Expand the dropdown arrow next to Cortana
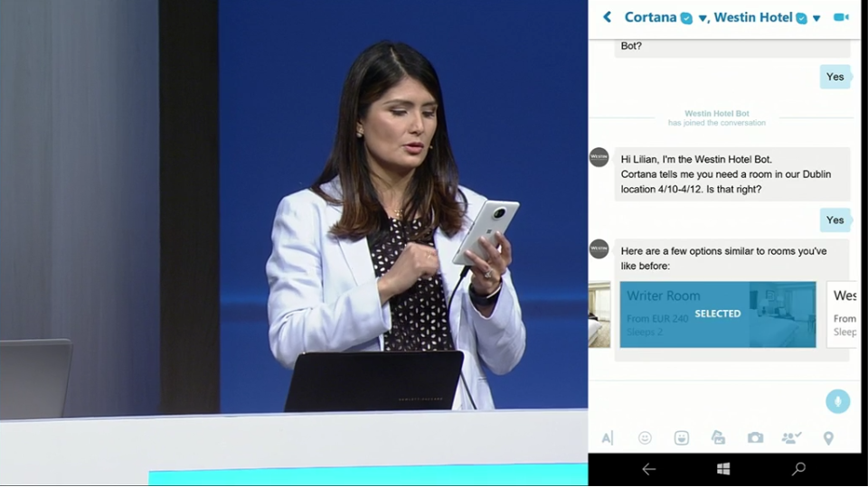The image size is (868, 487). tap(702, 18)
